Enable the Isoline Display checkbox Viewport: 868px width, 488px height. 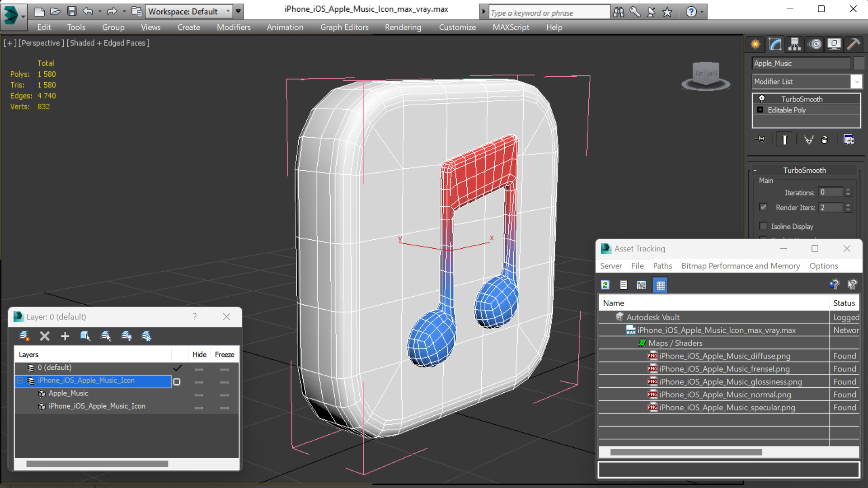764,226
